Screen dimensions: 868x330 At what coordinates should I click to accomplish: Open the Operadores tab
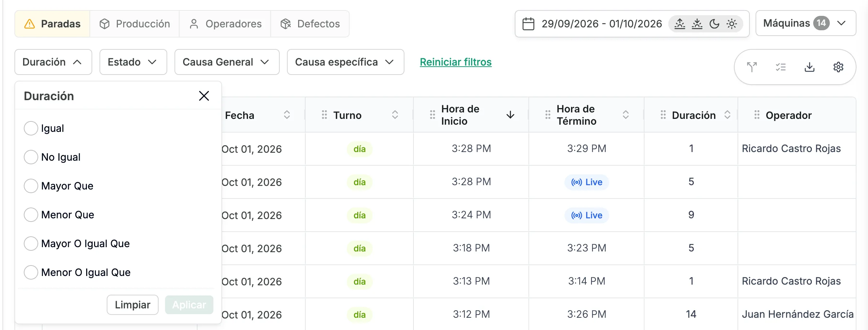click(225, 24)
